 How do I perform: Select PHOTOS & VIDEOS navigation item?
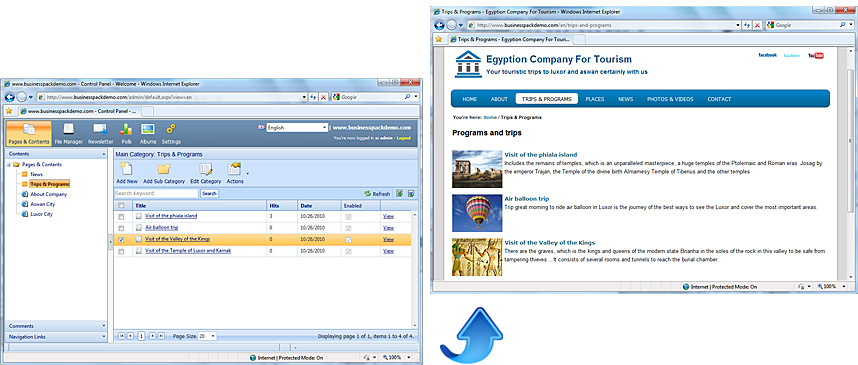(670, 99)
